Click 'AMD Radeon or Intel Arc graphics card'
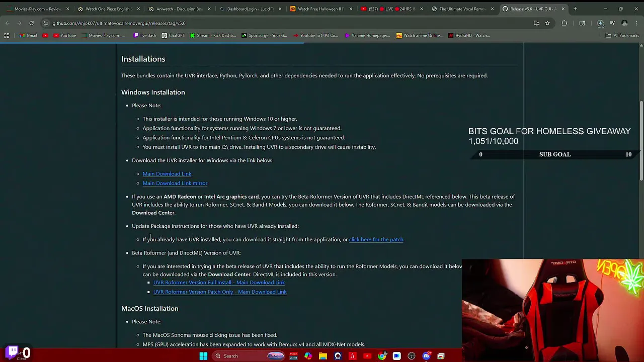Image resolution: width=644 pixels, height=362 pixels. click(x=211, y=197)
